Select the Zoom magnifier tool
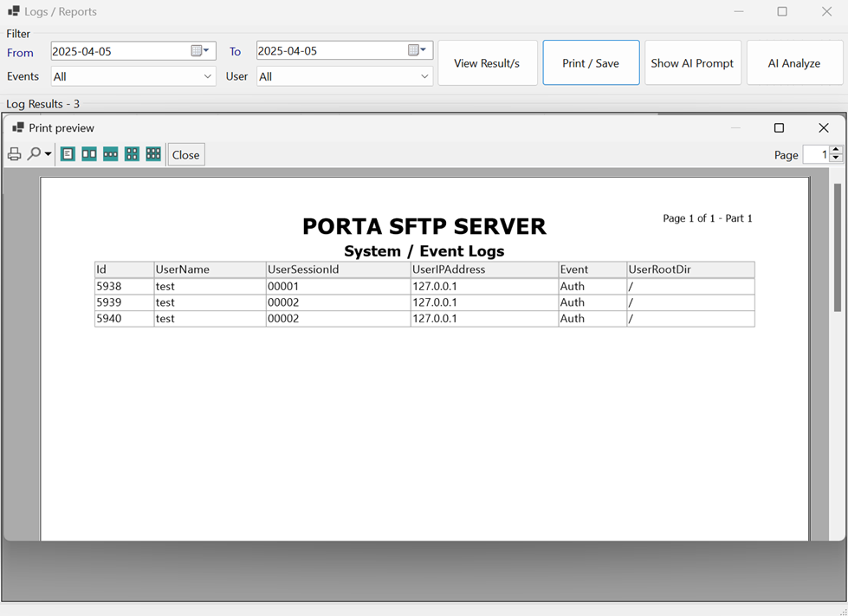Screen dimensions: 848x616 (x=33, y=153)
